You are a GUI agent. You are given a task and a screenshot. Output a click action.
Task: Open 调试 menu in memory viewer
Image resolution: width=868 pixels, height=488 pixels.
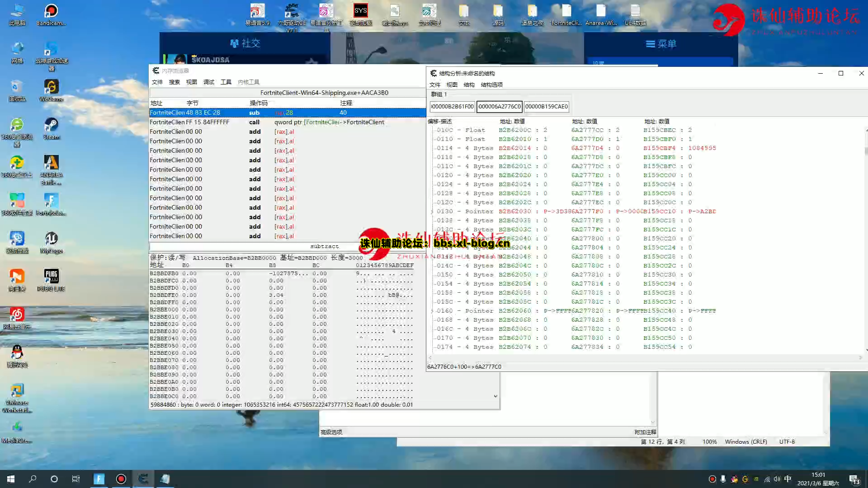[209, 82]
